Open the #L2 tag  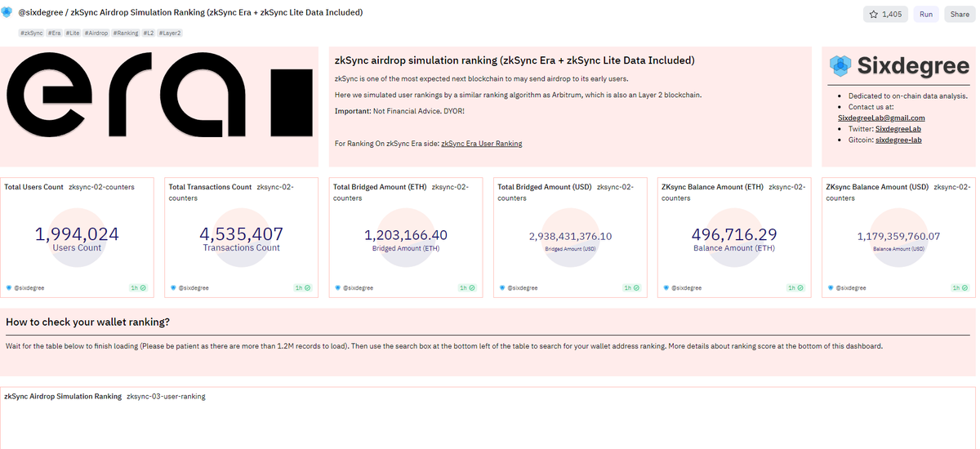point(149,33)
